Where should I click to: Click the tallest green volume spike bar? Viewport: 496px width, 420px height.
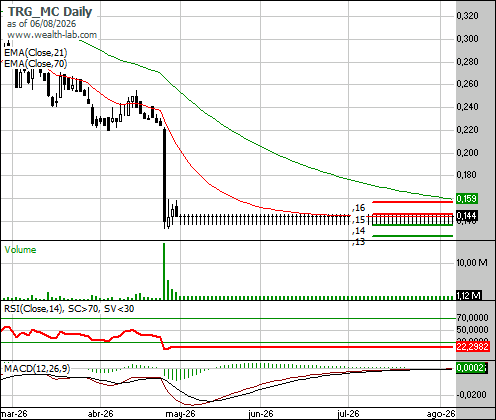[x=164, y=271]
